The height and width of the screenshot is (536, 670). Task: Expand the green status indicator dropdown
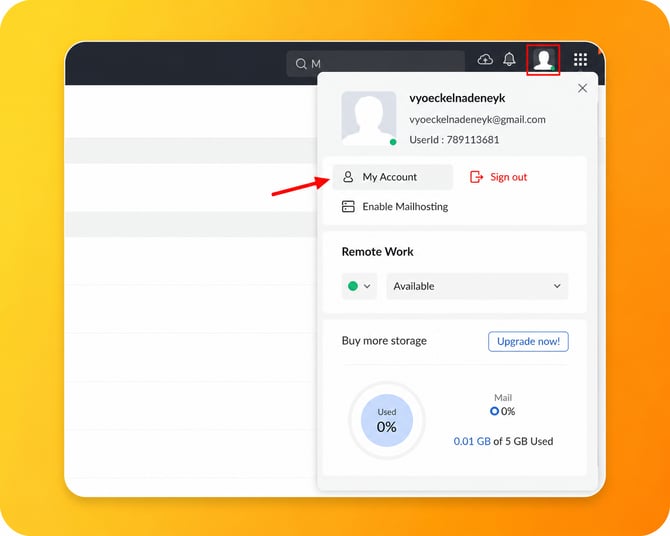pos(359,286)
